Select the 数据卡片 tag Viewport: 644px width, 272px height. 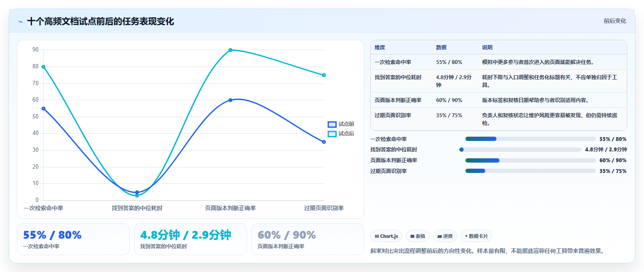(x=476, y=236)
